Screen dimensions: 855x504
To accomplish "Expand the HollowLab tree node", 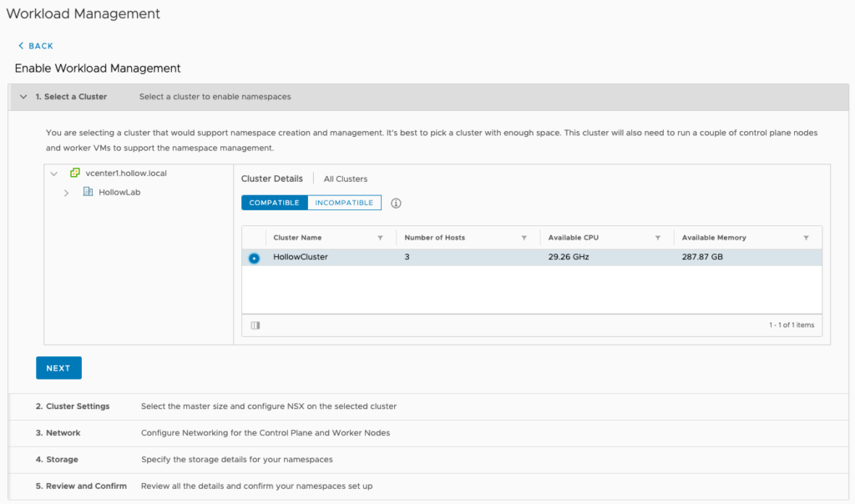I will (x=66, y=193).
